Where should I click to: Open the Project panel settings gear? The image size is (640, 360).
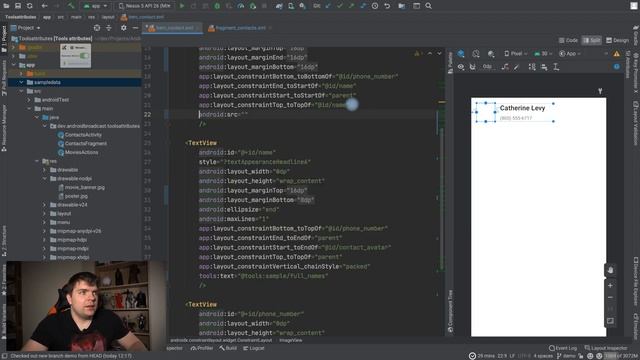click(x=124, y=28)
